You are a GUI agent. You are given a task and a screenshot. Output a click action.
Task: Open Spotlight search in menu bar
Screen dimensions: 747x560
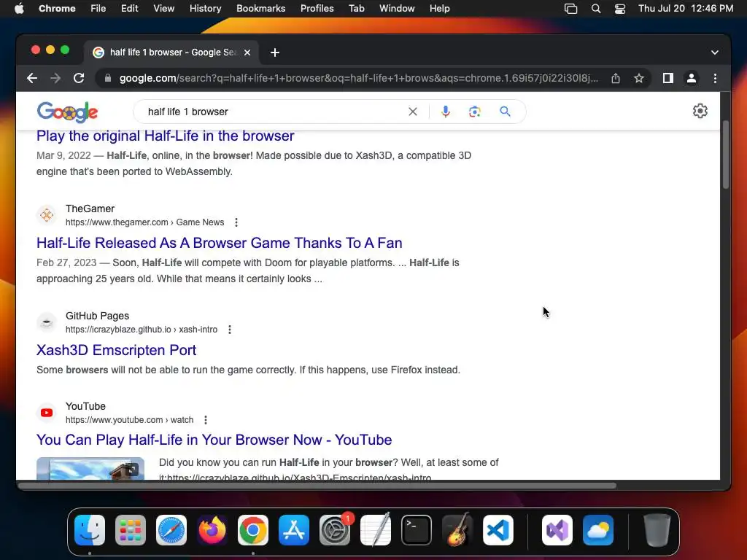595,9
